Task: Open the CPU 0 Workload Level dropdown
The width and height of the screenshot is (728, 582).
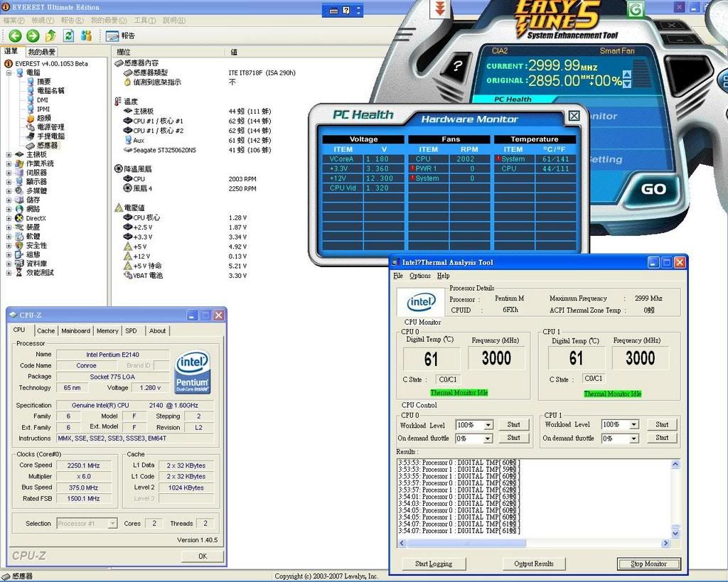Action: (x=488, y=425)
